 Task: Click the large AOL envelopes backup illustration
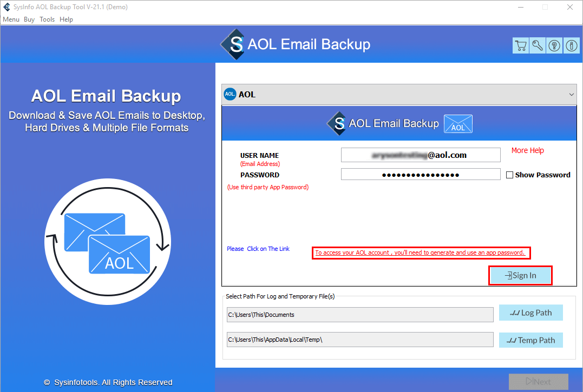pyautogui.click(x=108, y=242)
